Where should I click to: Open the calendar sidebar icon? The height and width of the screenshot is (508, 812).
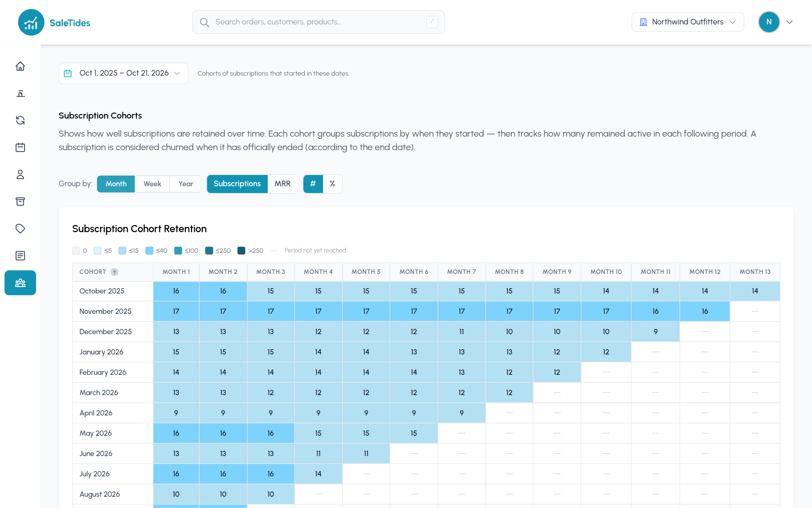[20, 148]
